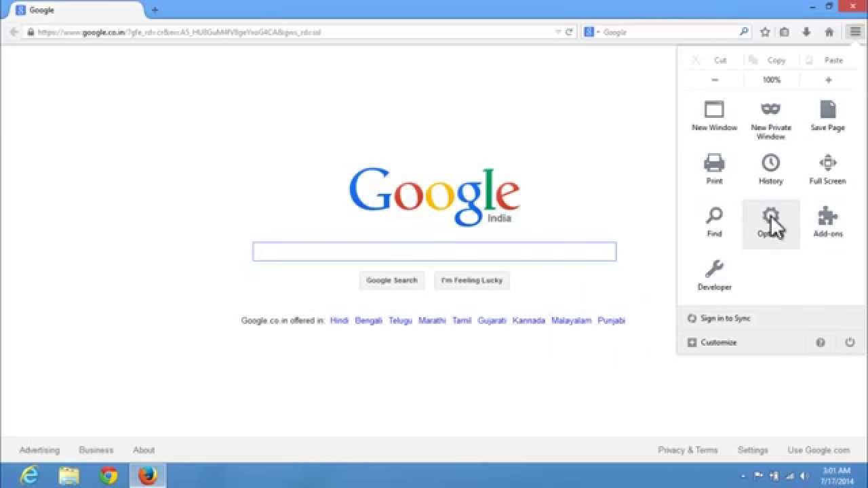Click search magnifier in search bar
This screenshot has width=868, height=488.
(x=743, y=31)
